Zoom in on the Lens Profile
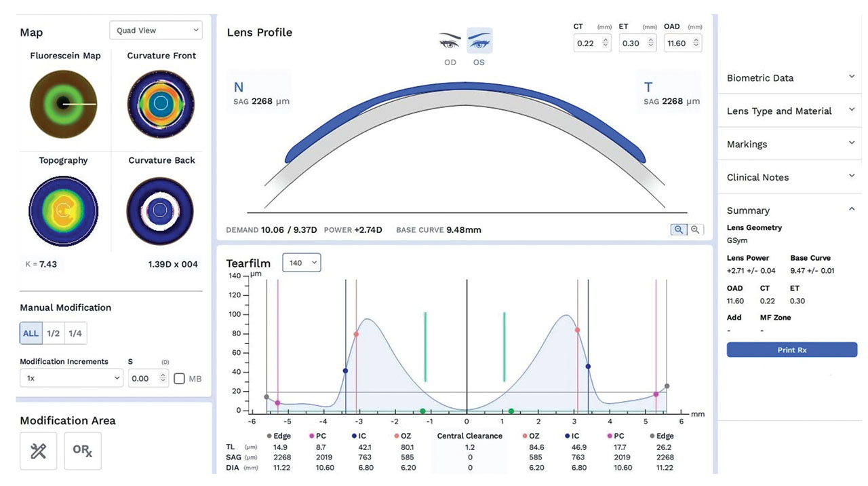Image resolution: width=868 pixels, height=486 pixels. point(678,229)
